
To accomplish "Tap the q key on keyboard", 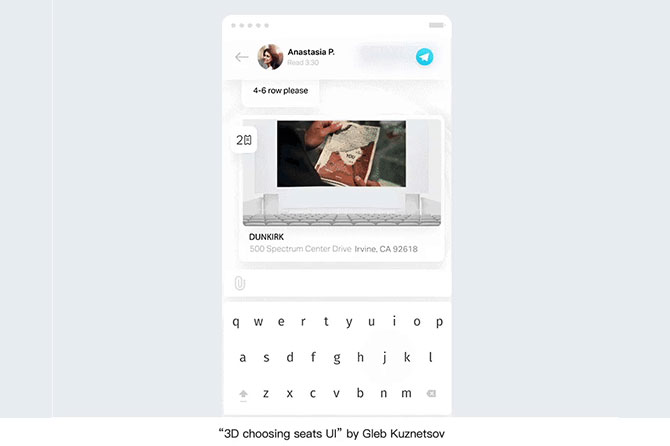I will (x=236, y=322).
